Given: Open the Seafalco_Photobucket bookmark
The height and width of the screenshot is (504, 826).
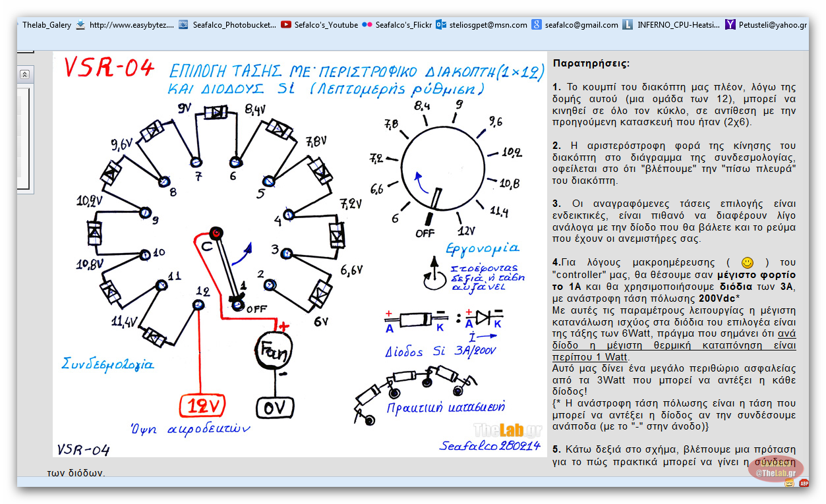Looking at the screenshot, I should coord(234,25).
